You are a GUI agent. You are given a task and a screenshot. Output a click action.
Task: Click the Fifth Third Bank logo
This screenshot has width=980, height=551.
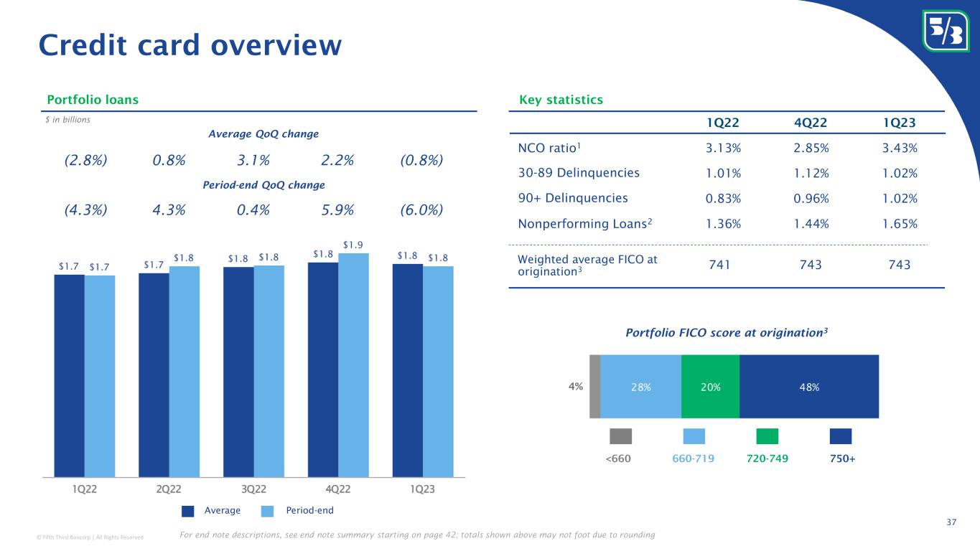tap(944, 29)
